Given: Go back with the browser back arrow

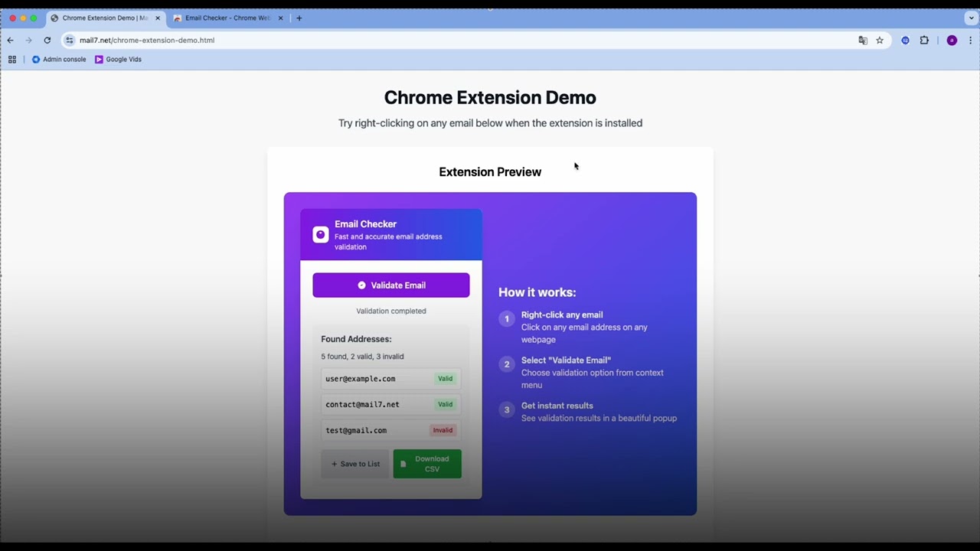Looking at the screenshot, I should coord(10,40).
